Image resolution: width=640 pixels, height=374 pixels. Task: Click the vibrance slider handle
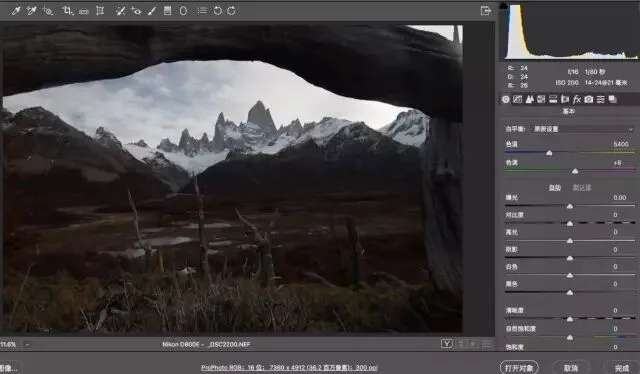coord(570,337)
